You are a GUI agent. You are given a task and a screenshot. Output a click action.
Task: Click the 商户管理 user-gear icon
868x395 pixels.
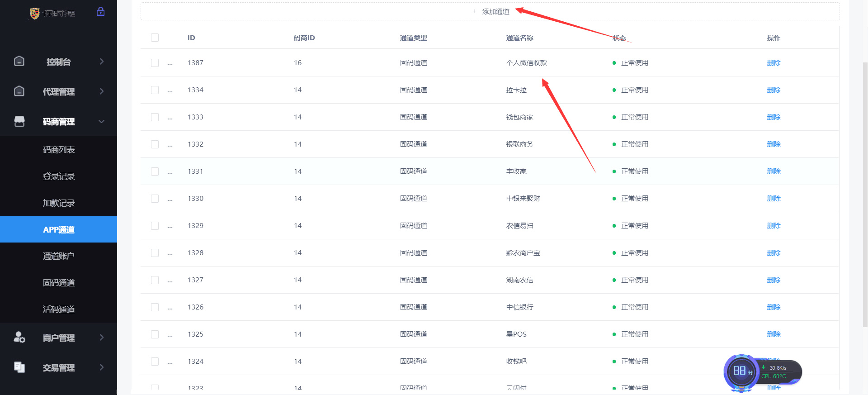tap(19, 337)
